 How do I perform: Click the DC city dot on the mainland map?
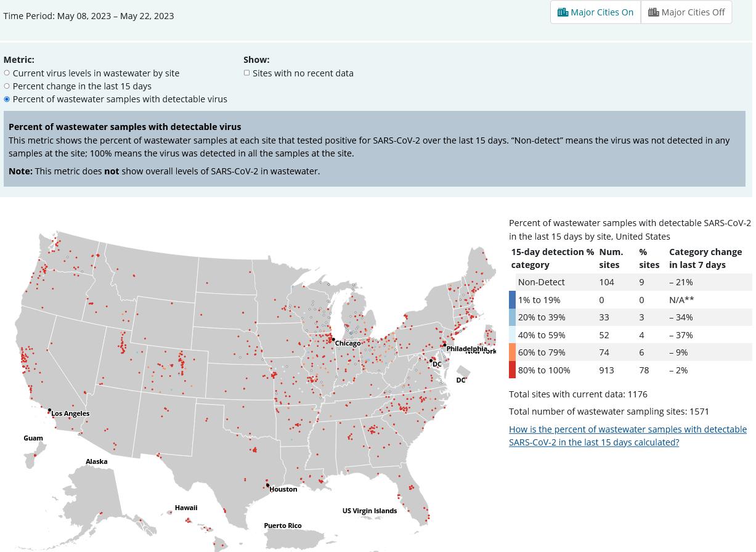coord(431,360)
